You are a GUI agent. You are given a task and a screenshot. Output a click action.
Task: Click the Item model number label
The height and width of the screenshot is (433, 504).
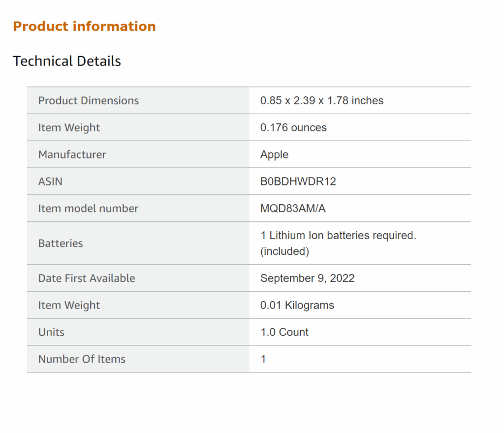click(89, 209)
